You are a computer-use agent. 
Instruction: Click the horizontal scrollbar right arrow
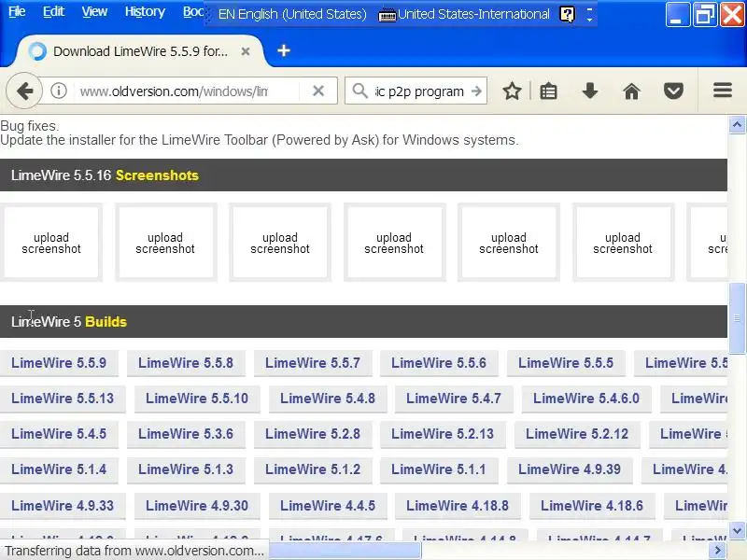[x=718, y=551]
